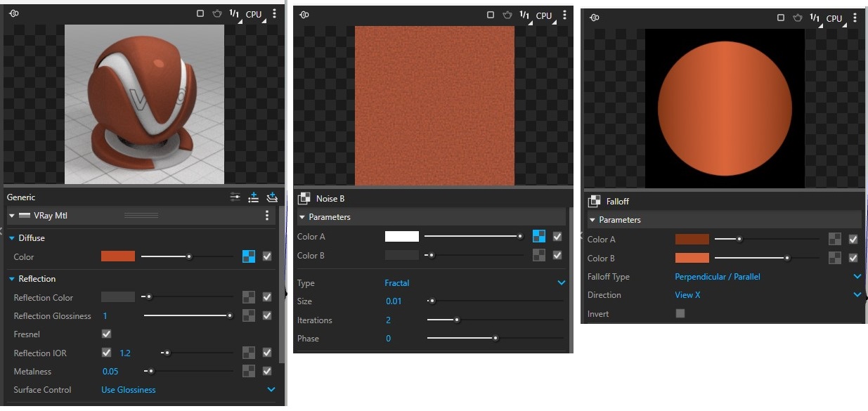Toggle the Reflection IOR enable checkbox

[107, 353]
